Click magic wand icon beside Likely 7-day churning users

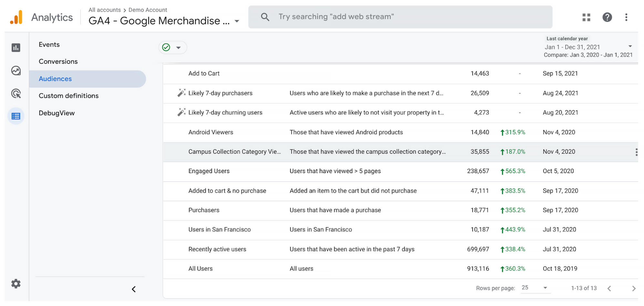(x=181, y=112)
